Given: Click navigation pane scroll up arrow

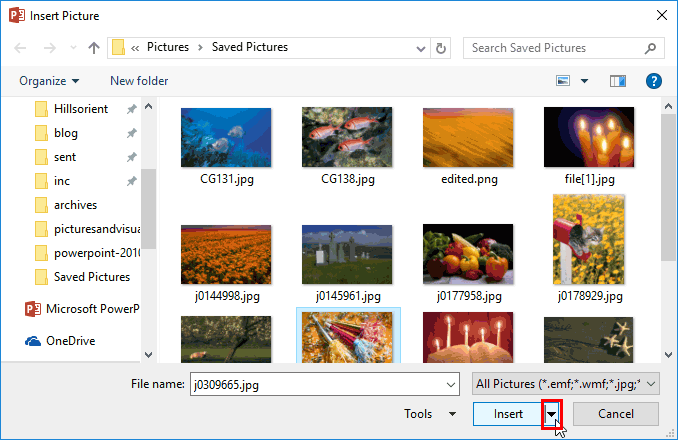Looking at the screenshot, I should tap(148, 106).
